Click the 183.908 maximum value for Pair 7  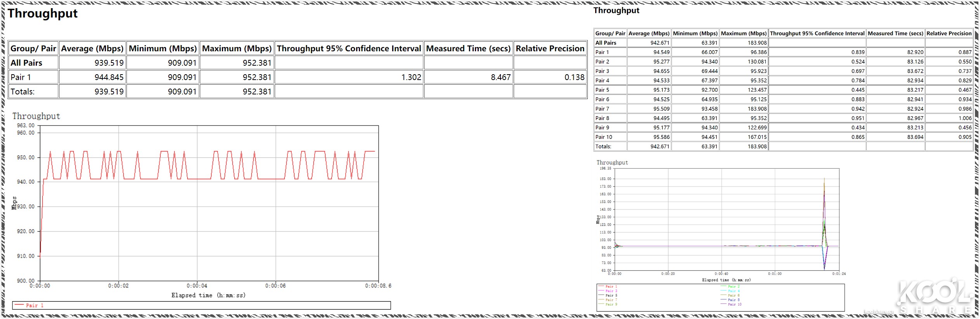coord(757,109)
